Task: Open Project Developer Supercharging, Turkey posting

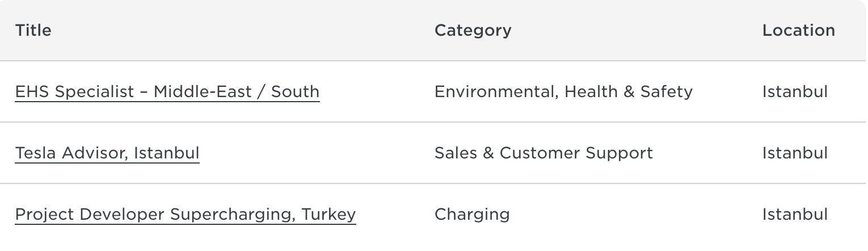Action: 186,214
